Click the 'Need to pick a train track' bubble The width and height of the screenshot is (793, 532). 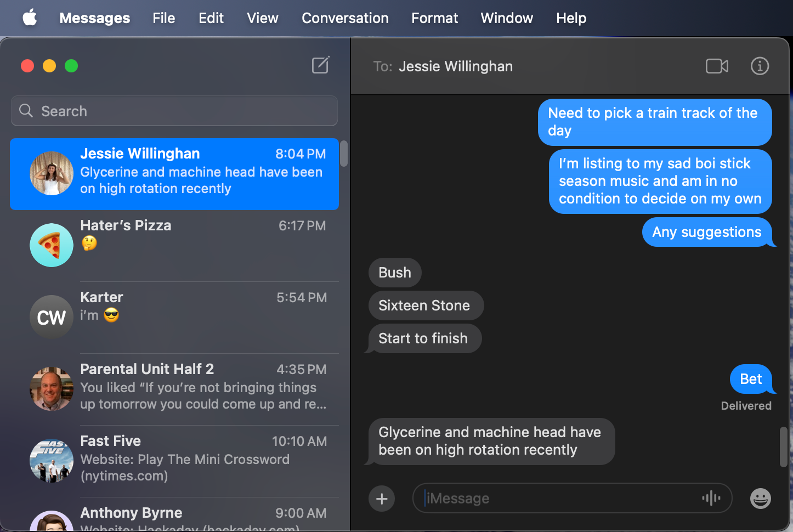(x=655, y=122)
